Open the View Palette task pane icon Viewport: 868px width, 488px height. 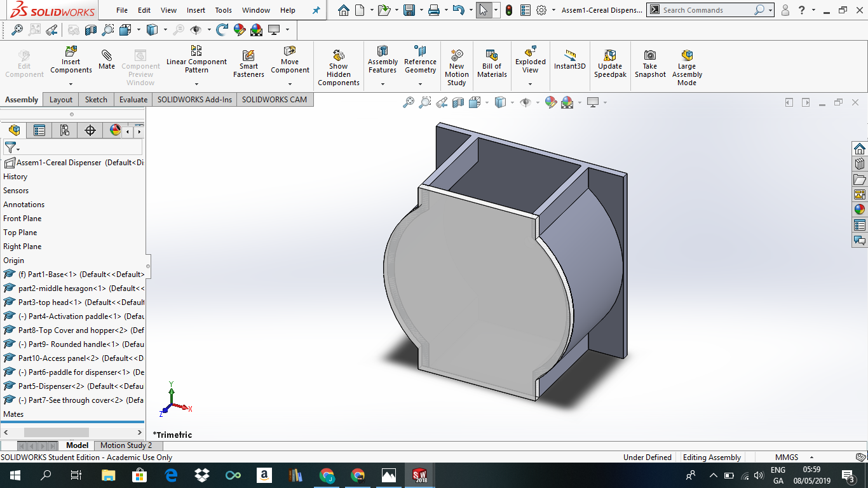860,194
